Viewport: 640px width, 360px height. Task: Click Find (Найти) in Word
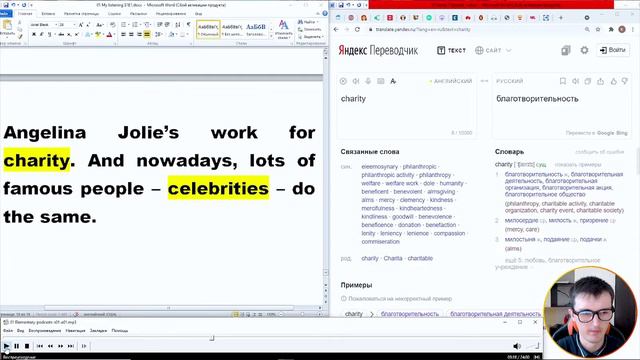tap(307, 22)
